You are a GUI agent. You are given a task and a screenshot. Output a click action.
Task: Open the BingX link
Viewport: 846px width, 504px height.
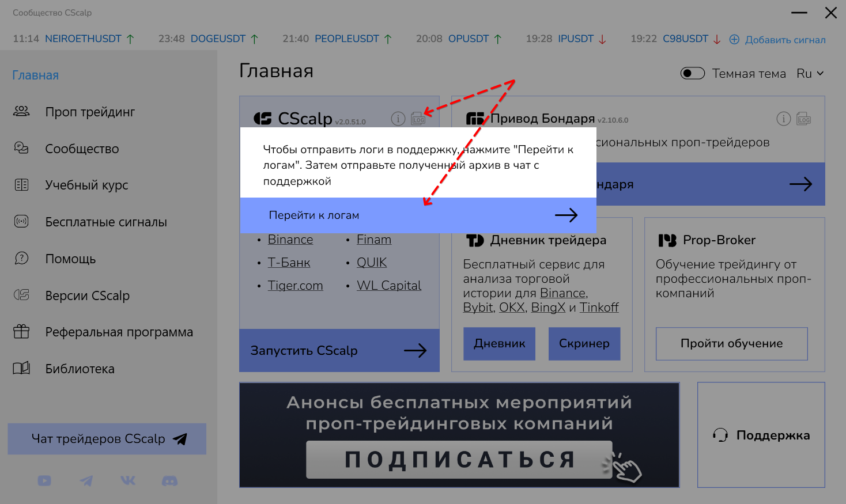click(548, 308)
